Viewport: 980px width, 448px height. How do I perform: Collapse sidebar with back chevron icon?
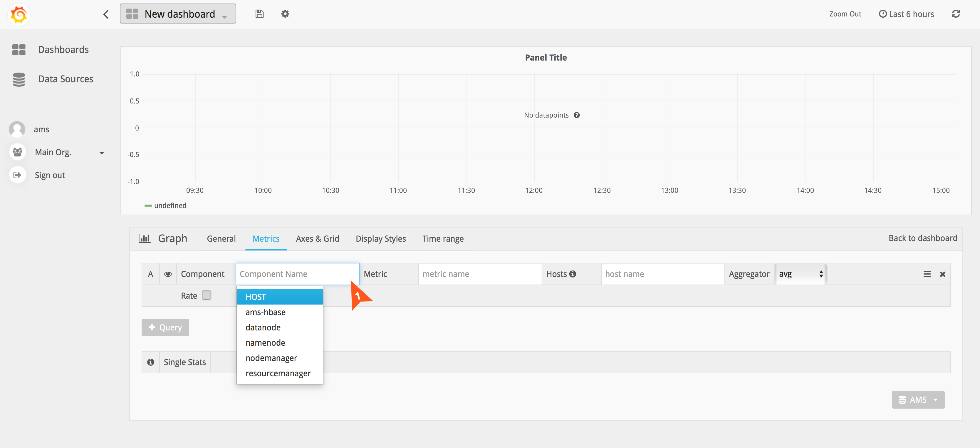106,14
